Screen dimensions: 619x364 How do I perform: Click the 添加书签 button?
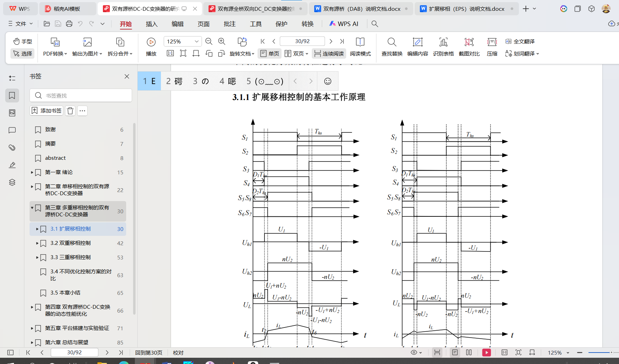(x=47, y=111)
